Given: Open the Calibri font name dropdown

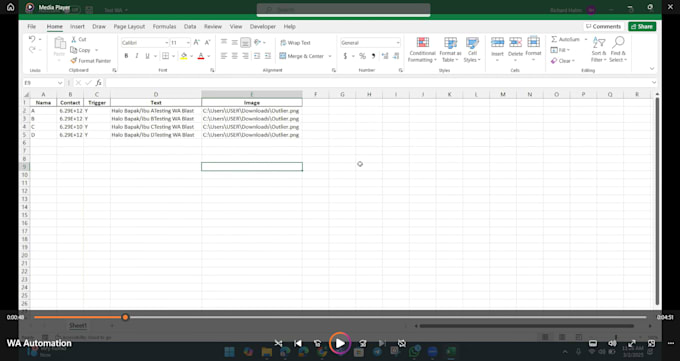Looking at the screenshot, I should coord(167,43).
